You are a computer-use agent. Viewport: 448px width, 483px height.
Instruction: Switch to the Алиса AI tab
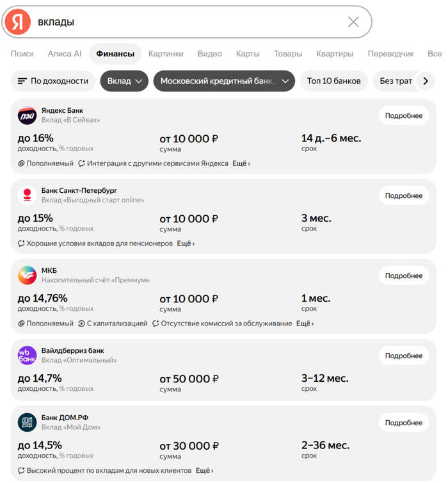pyautogui.click(x=65, y=54)
